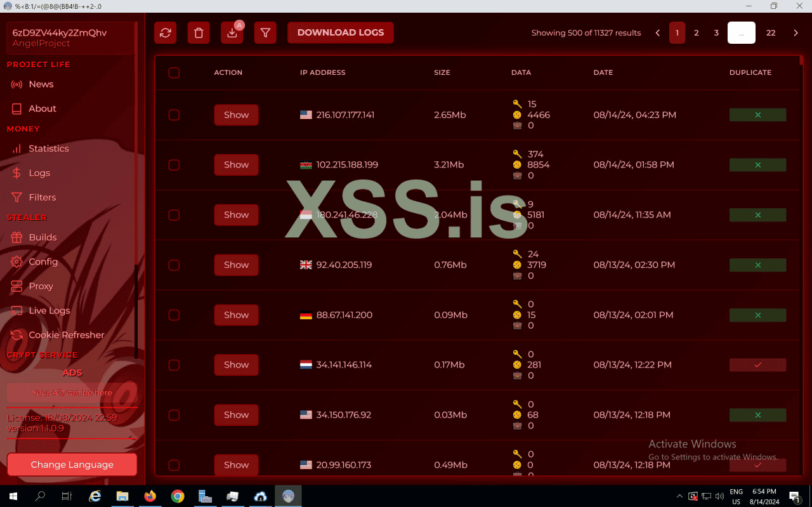
Task: Select page 2 in pagination
Action: (x=697, y=33)
